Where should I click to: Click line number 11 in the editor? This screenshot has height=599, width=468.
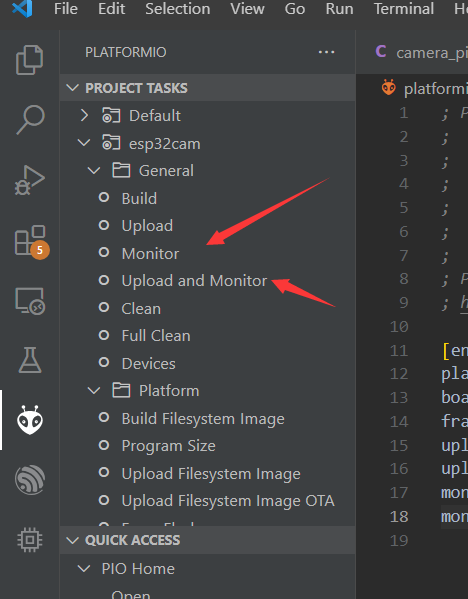(x=399, y=350)
